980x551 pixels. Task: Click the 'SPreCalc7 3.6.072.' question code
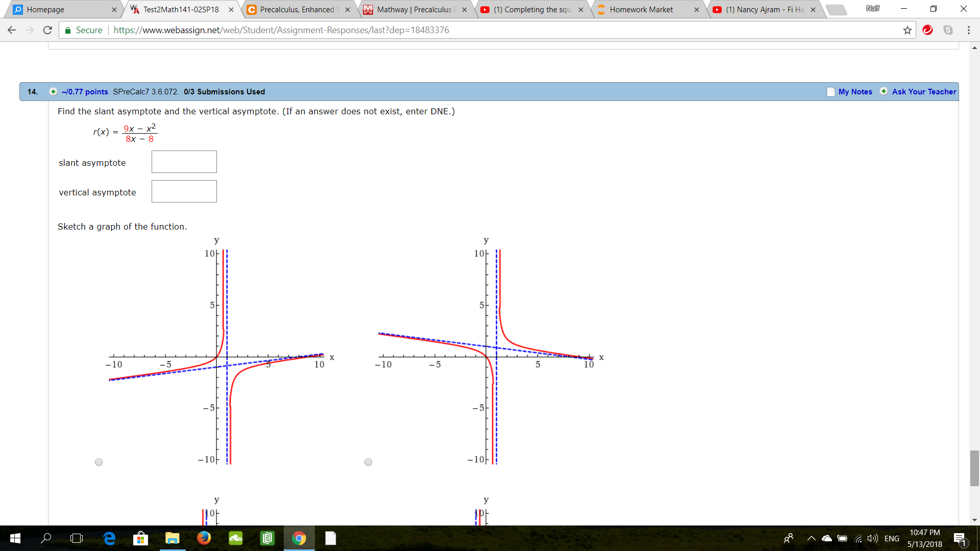pos(146,92)
